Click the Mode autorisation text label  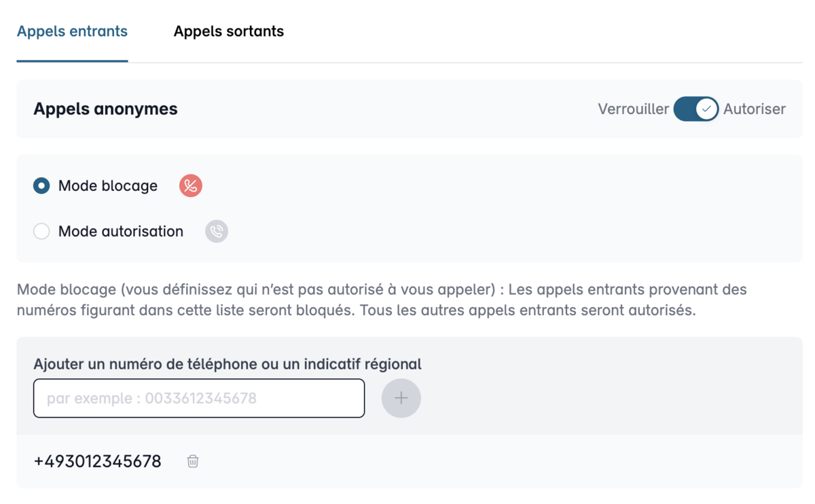pyautogui.click(x=121, y=231)
